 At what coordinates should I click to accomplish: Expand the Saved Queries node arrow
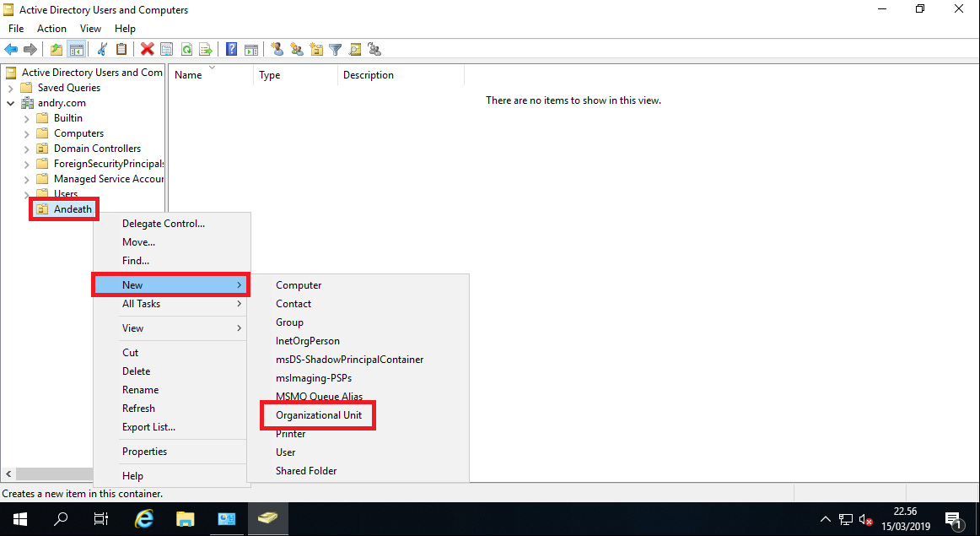pos(11,88)
